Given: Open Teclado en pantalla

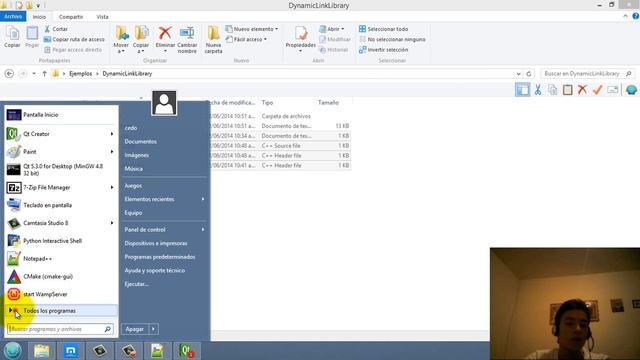Looking at the screenshot, I should point(61,205).
